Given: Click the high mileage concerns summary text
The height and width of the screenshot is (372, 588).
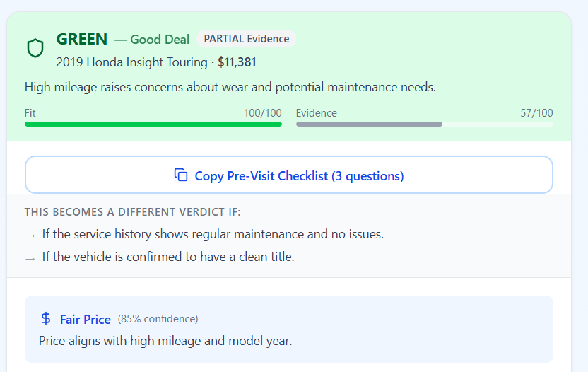Looking at the screenshot, I should [x=230, y=87].
